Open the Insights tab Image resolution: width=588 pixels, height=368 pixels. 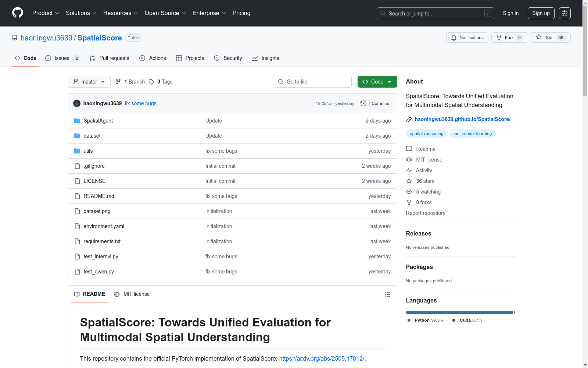coord(265,58)
